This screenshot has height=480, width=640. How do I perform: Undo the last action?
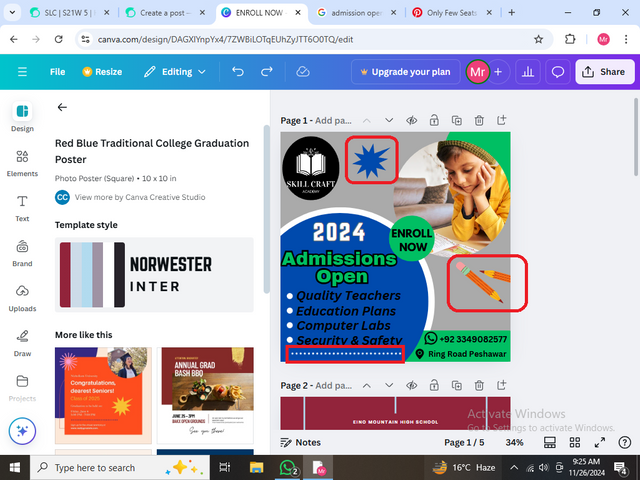click(x=238, y=72)
